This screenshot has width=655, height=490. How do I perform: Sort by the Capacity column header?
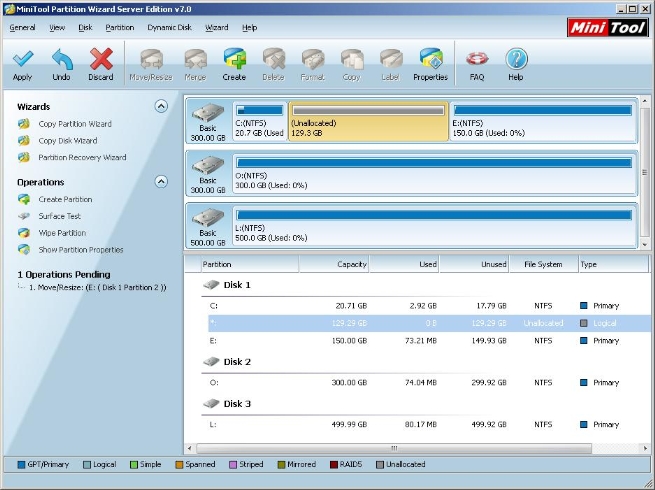tap(334, 264)
